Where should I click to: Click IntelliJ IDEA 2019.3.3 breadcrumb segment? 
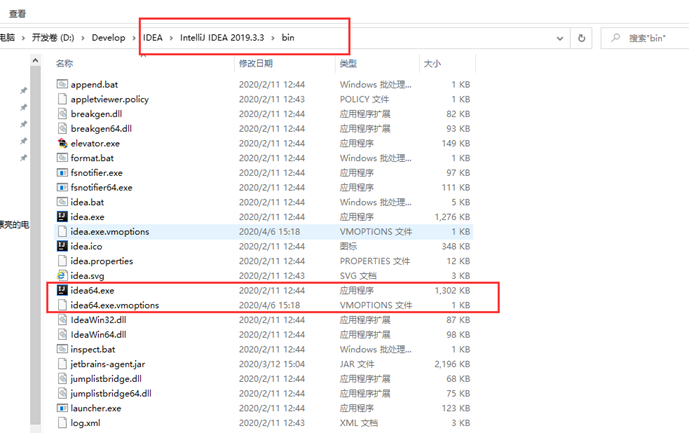point(222,38)
